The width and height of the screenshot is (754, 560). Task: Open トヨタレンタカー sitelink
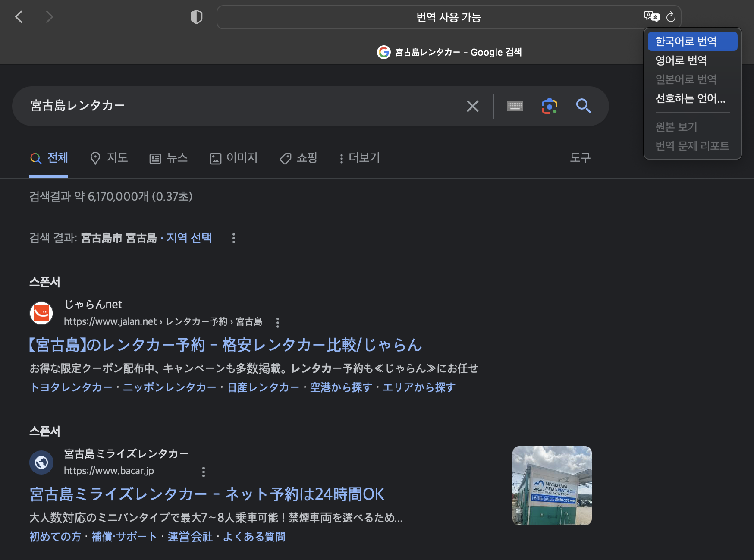pyautogui.click(x=71, y=387)
